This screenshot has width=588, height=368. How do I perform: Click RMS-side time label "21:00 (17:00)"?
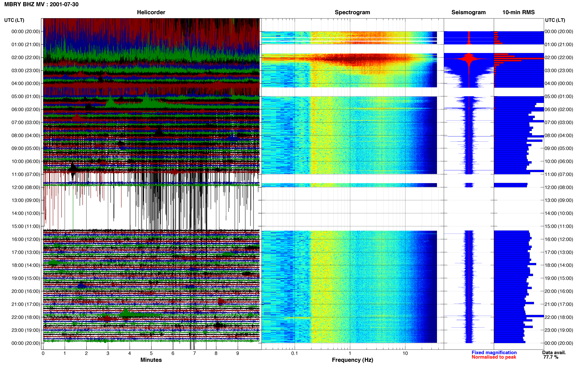[559, 304]
